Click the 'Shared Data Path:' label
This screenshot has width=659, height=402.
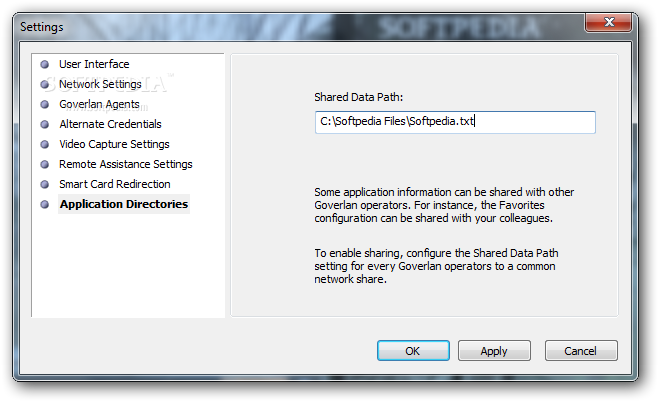[358, 97]
